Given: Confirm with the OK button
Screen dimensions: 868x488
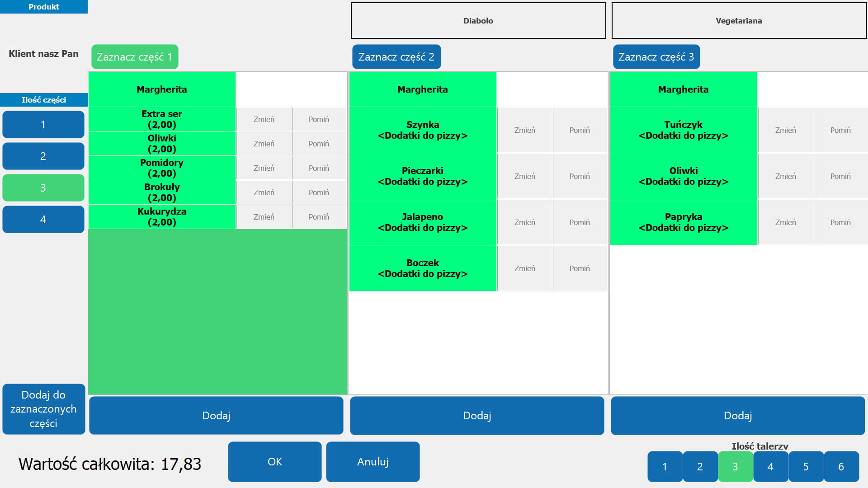Looking at the screenshot, I should [274, 462].
